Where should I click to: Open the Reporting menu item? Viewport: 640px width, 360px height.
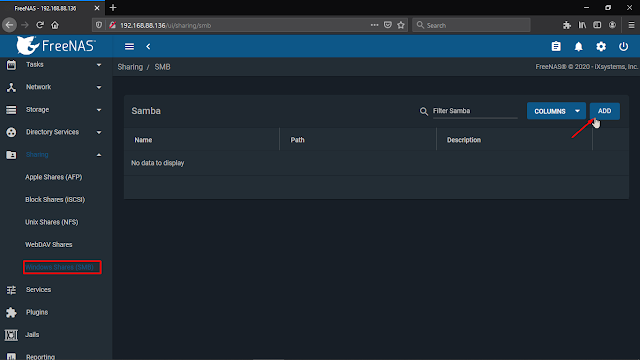tap(40, 356)
